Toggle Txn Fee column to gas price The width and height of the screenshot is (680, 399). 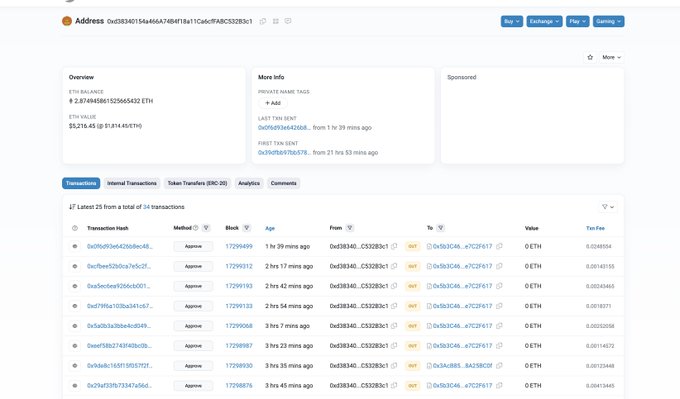[595, 229]
